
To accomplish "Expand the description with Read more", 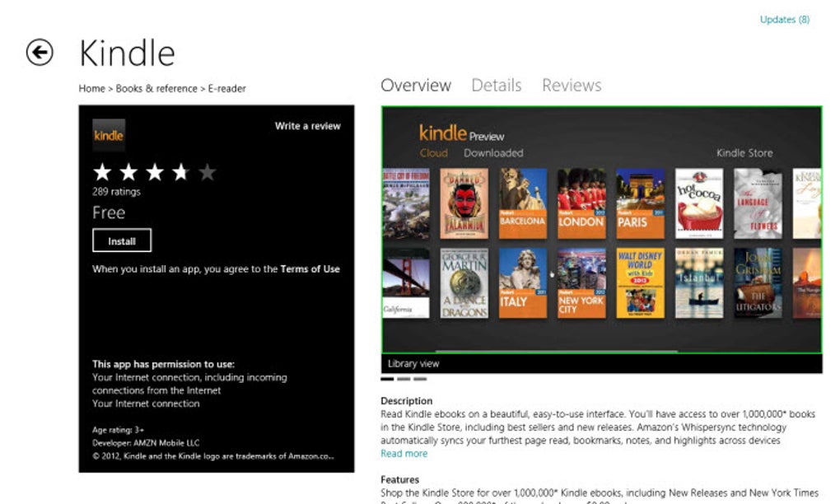I will 404,454.
